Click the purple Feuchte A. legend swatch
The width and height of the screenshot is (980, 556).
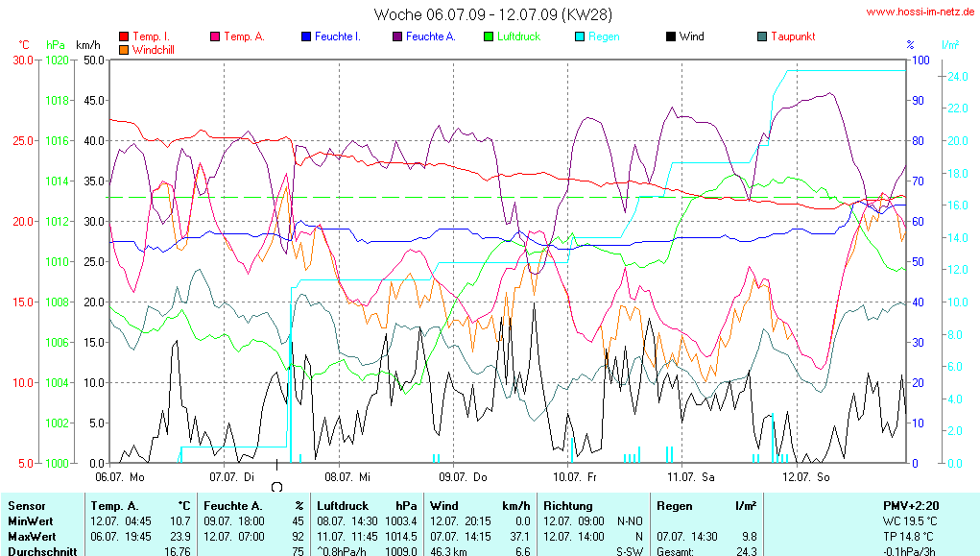(396, 36)
